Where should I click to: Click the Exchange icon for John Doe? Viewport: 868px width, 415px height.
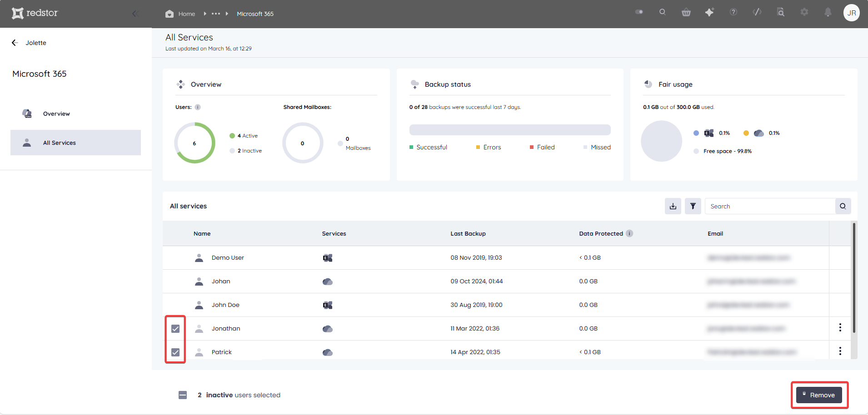[328, 305]
